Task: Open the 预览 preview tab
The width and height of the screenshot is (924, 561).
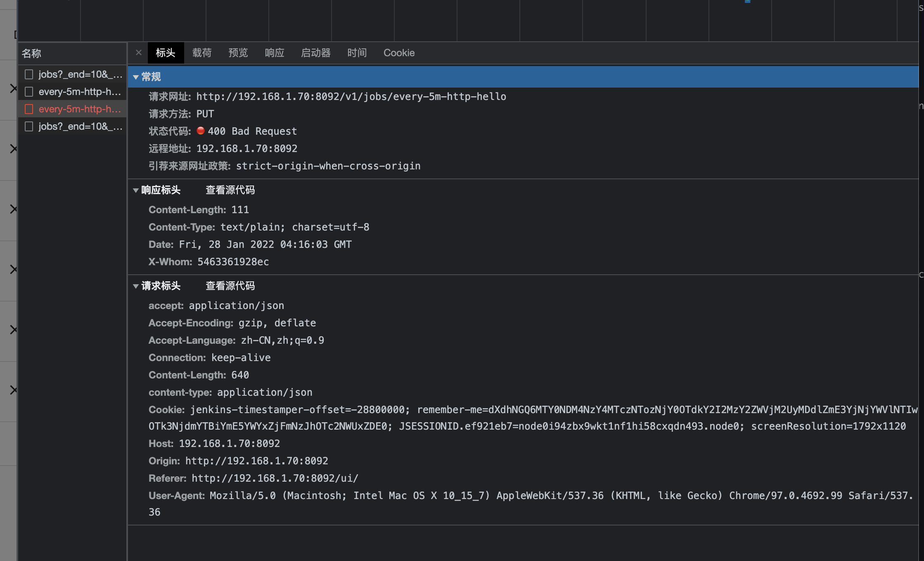Action: [238, 53]
